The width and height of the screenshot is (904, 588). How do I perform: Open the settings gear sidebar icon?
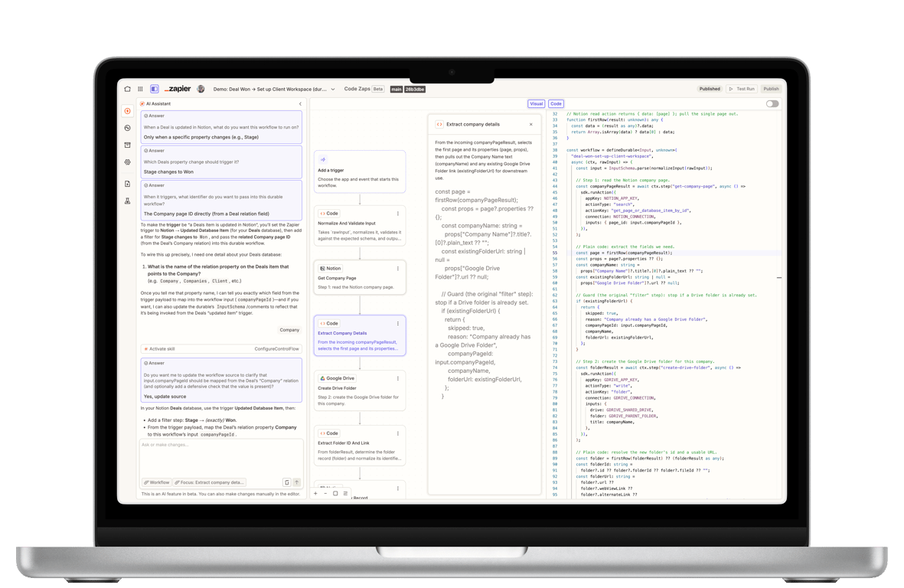(x=127, y=162)
